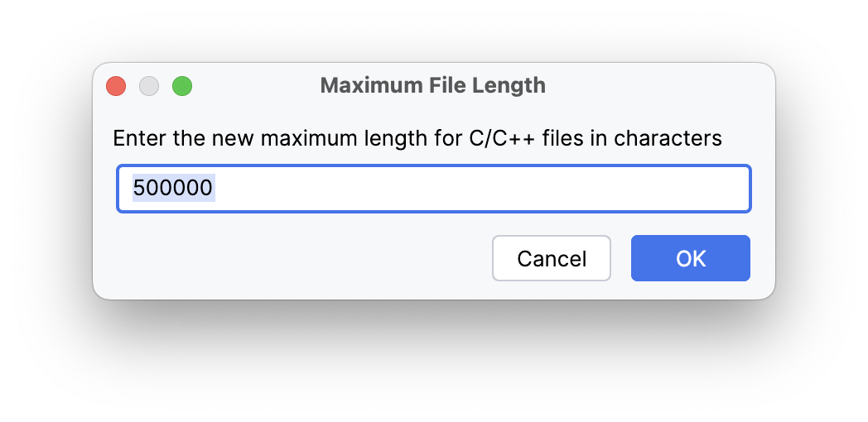Dismiss the Maximum File Length dialog via Cancel
Viewport: 868px width, 422px height.
(x=552, y=258)
